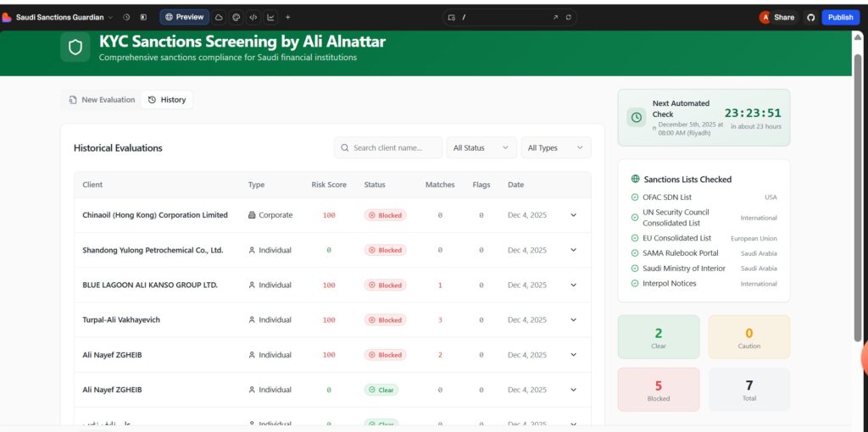Image resolution: width=868 pixels, height=432 pixels.
Task: Open the All Types dropdown
Action: [555, 147]
